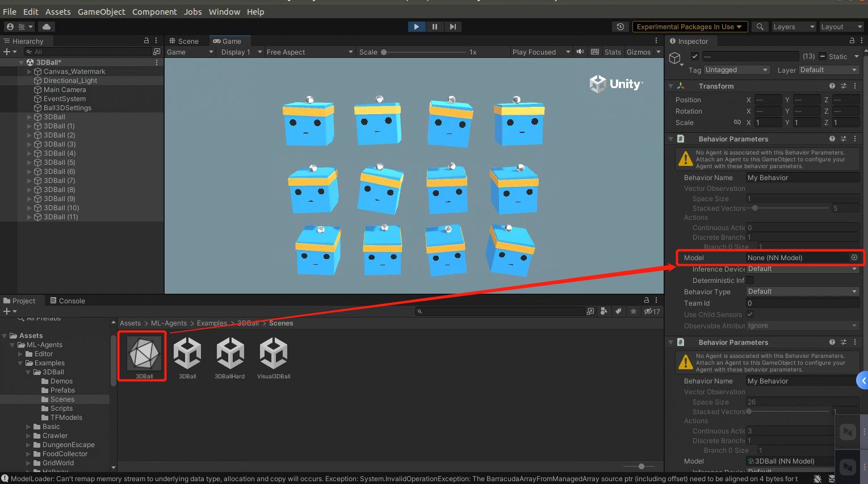Click the Step frame button
The width and height of the screenshot is (868, 484).
pyautogui.click(x=452, y=27)
